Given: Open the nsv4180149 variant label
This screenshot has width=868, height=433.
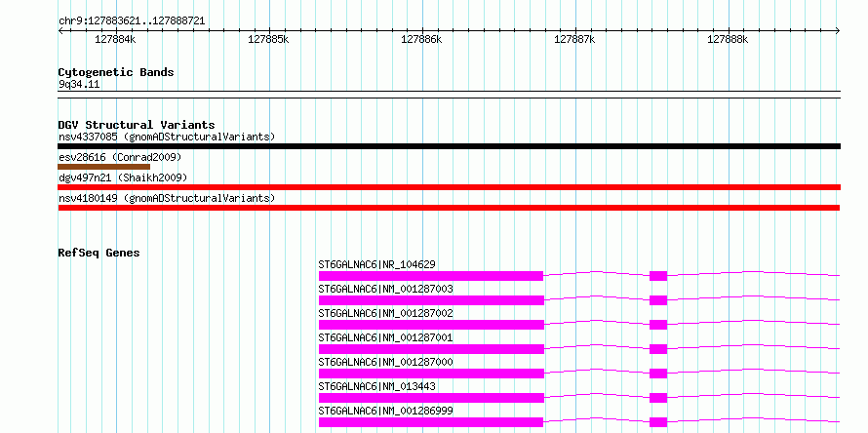Looking at the screenshot, I should tap(167, 198).
